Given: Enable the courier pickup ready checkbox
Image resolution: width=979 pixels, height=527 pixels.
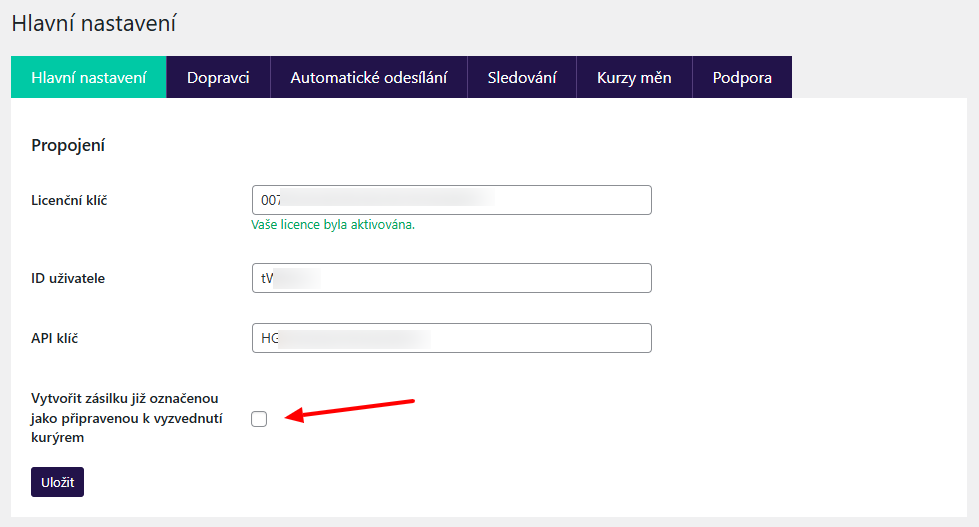Looking at the screenshot, I should coord(259,419).
